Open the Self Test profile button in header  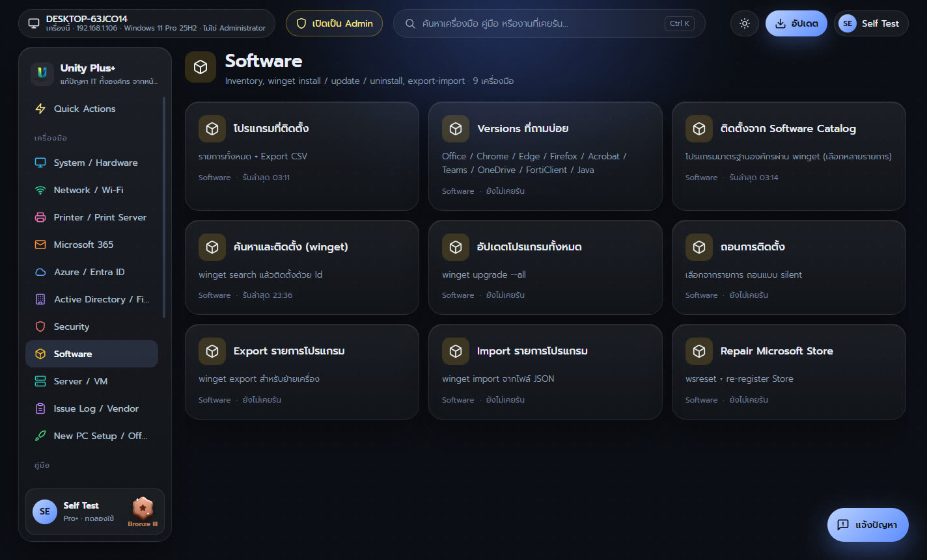(871, 23)
